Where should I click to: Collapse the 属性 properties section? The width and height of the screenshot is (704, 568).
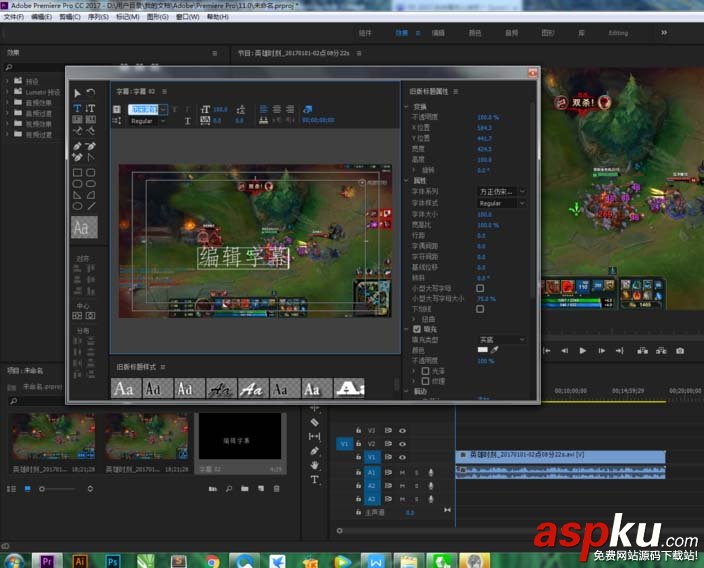point(406,181)
